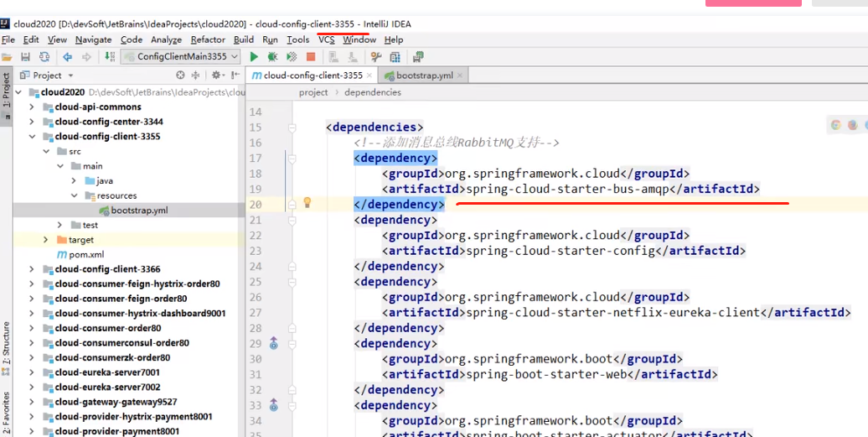Collapse the cloud-config-client-3355 module

pyautogui.click(x=32, y=137)
